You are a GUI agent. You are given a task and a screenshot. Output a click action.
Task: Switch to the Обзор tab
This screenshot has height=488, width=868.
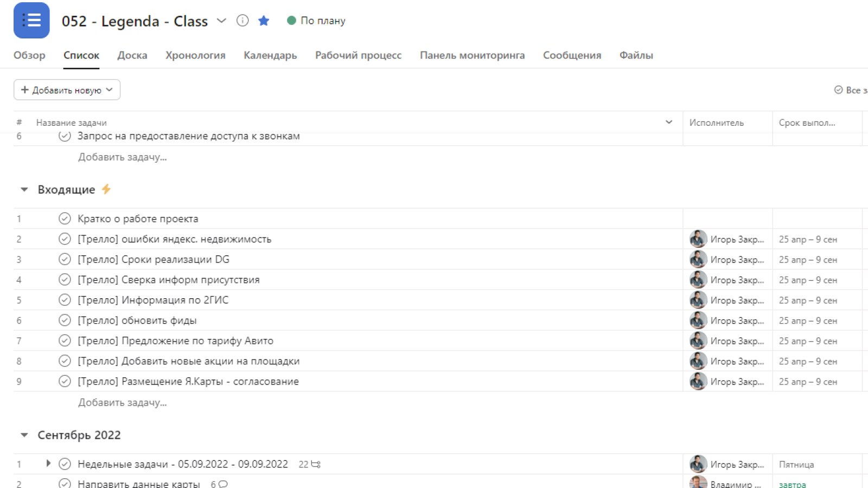[x=29, y=55]
